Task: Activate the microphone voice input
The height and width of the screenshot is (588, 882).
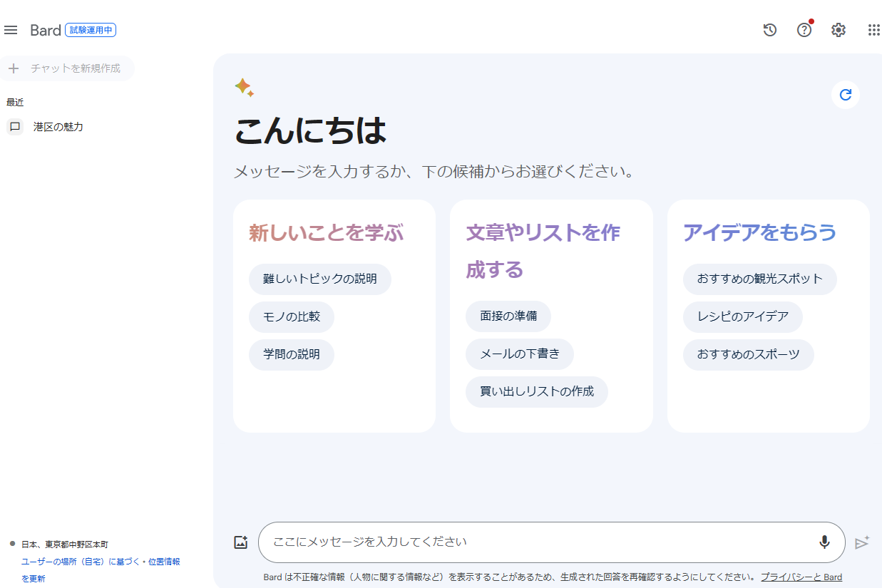Action: pos(824,542)
